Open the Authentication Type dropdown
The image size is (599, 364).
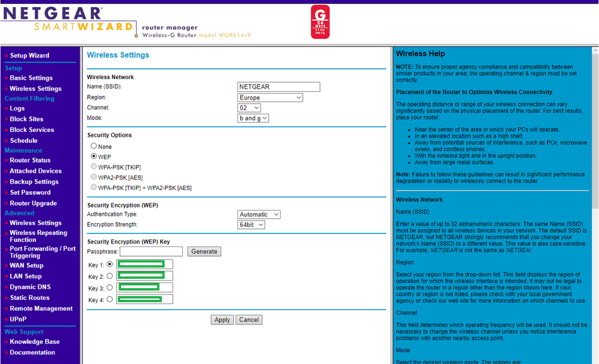[x=259, y=215]
